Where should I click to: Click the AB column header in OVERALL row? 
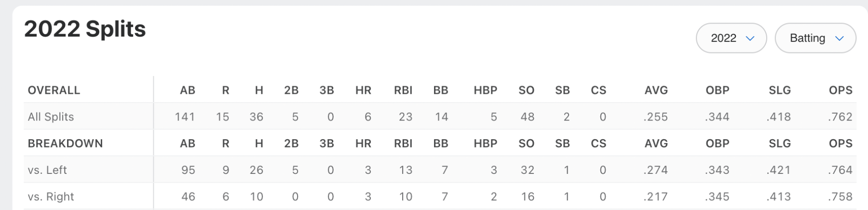coord(188,90)
